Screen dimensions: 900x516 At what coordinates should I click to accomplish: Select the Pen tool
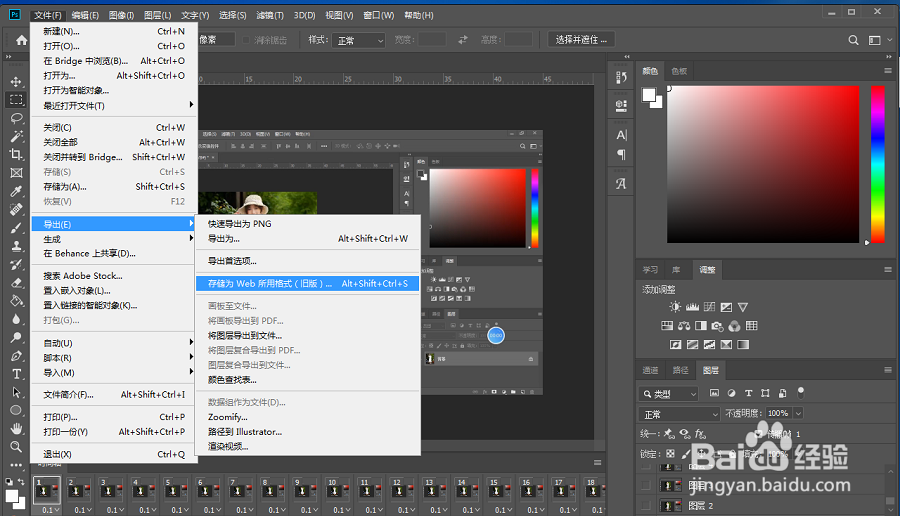[x=16, y=356]
